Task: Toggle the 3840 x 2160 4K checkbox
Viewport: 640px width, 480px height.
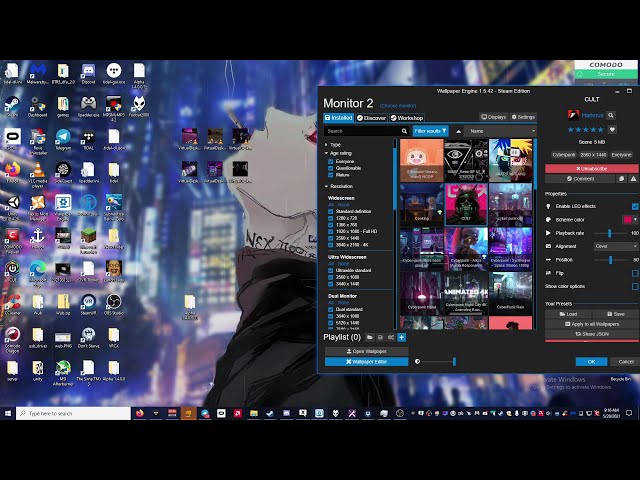Action: pos(331,245)
